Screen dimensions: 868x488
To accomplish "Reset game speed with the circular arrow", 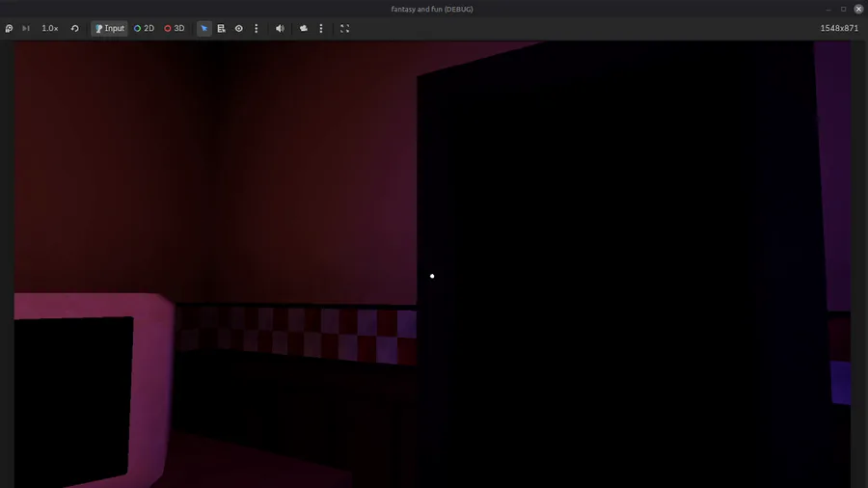I will pos(74,28).
